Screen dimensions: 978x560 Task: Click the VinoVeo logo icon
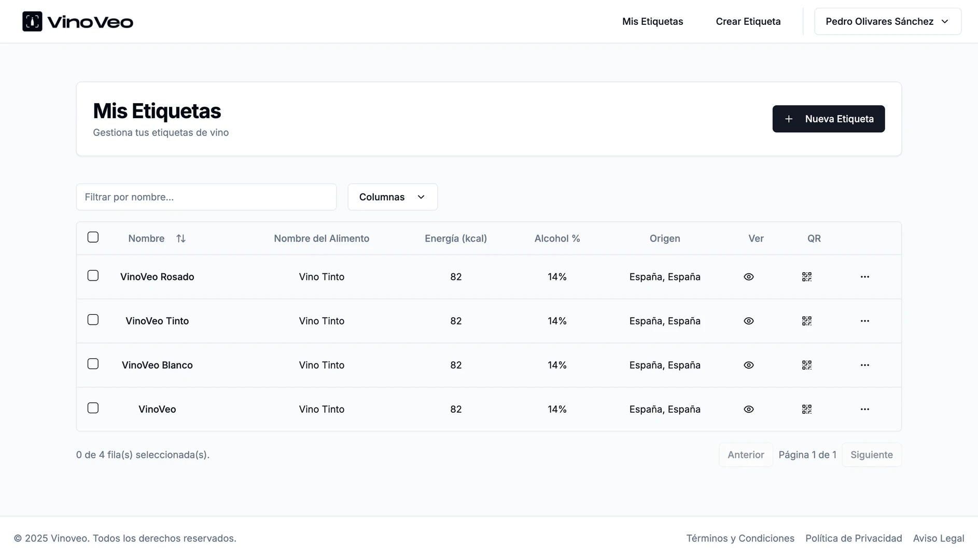[x=32, y=21]
